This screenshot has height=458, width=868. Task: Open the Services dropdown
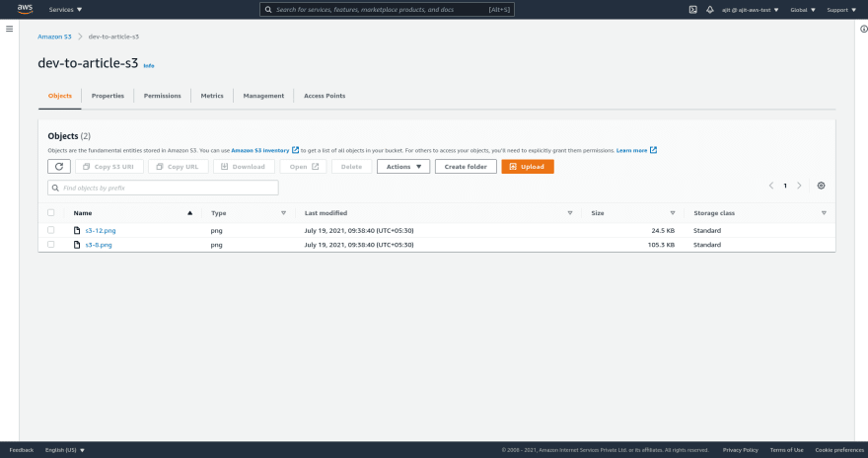click(65, 10)
